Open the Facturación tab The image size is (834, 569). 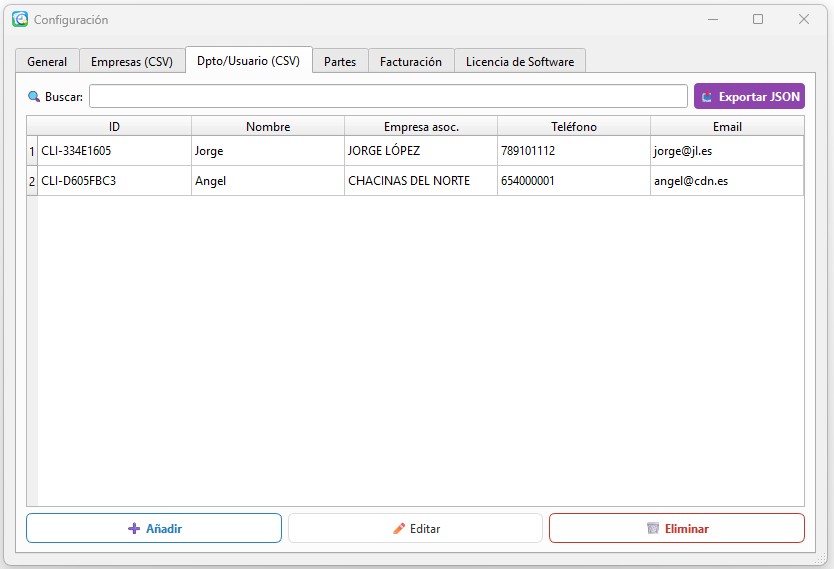point(411,62)
